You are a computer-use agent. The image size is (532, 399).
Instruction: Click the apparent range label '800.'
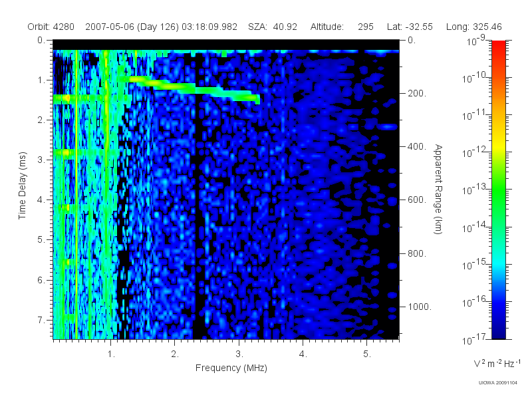click(417, 253)
